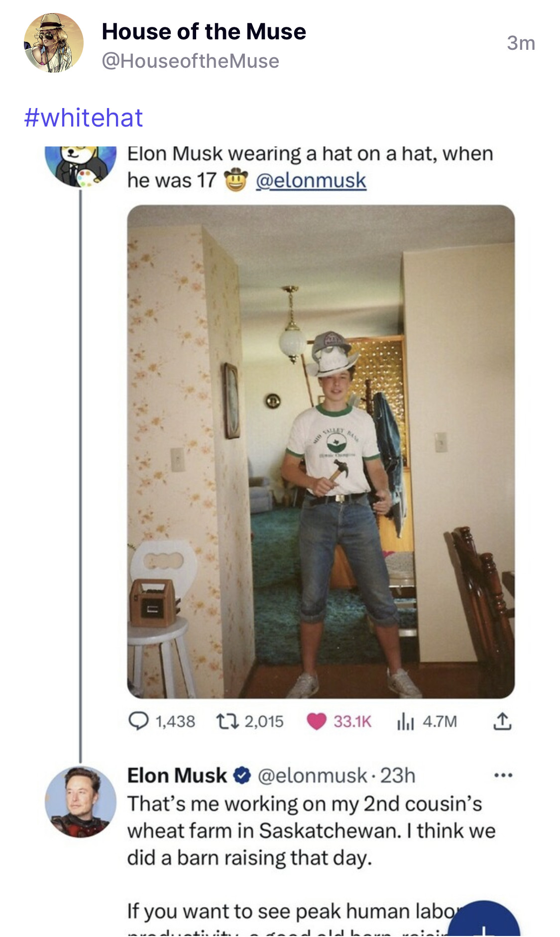
Task: View the analytics bar chart icon
Action: (406, 721)
